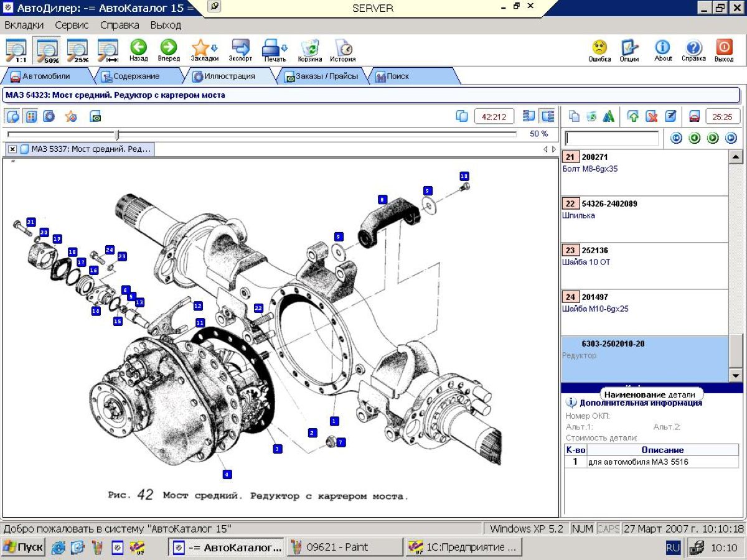Screen dimensions: 747x560
Task: Select part 21 Болт М8-6gх35
Action: pyautogui.click(x=644, y=172)
